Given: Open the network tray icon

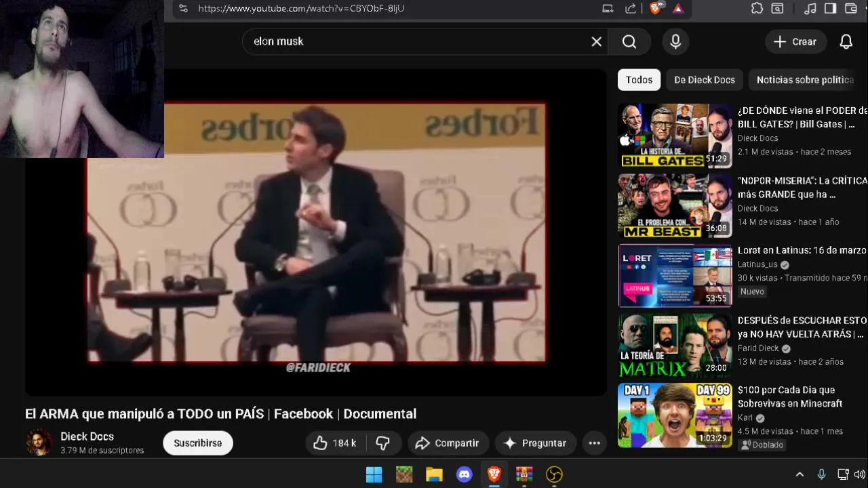Looking at the screenshot, I should [x=843, y=474].
